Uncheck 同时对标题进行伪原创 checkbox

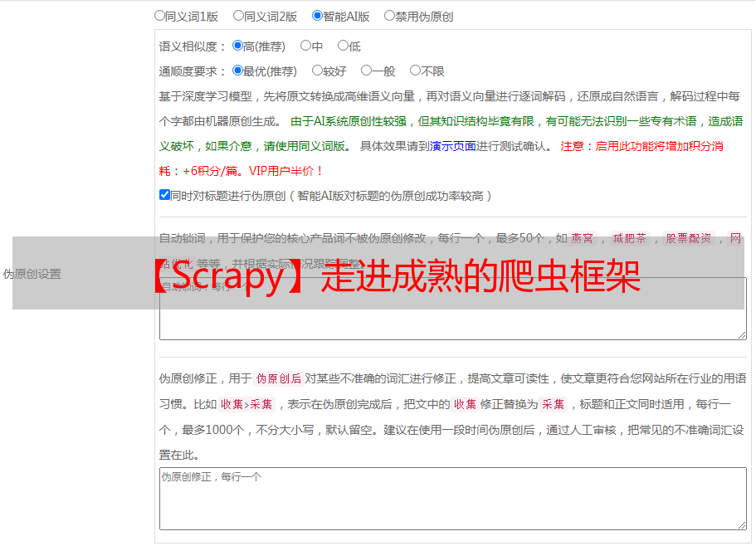click(x=164, y=195)
